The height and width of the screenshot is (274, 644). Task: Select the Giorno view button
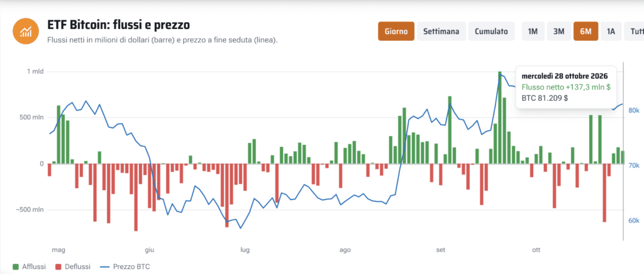(x=396, y=31)
